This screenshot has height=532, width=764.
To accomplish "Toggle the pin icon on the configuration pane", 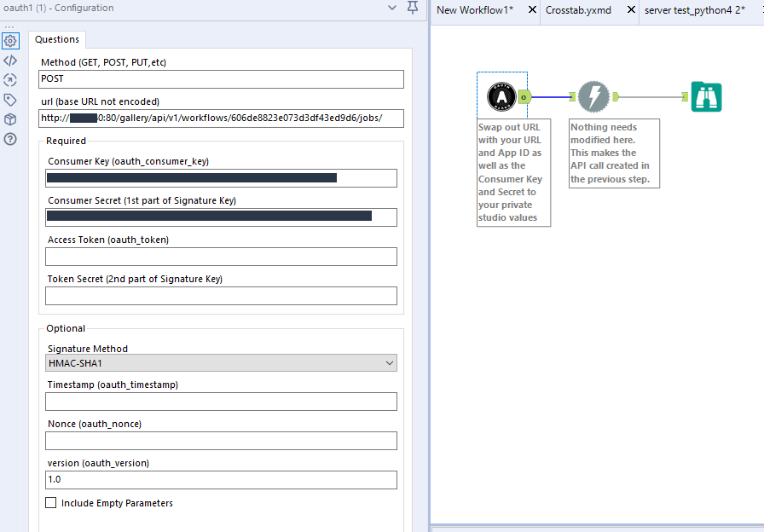I will point(413,8).
